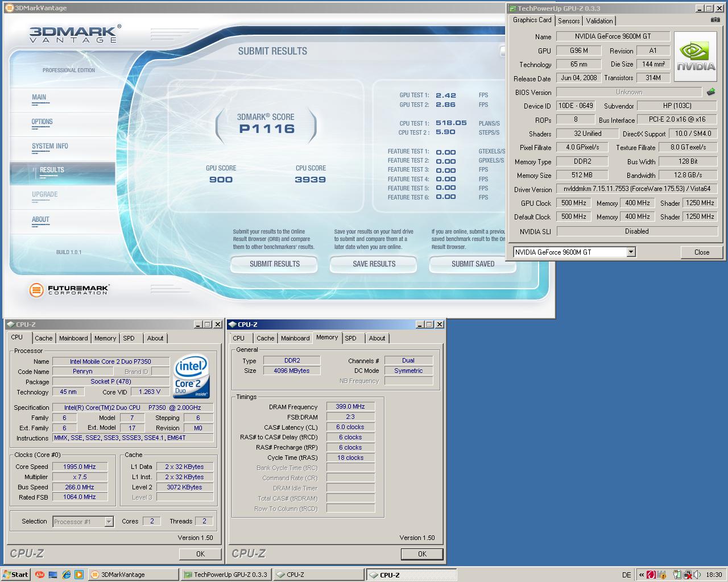Click the Intel Core 2 Duo logo

[191, 376]
